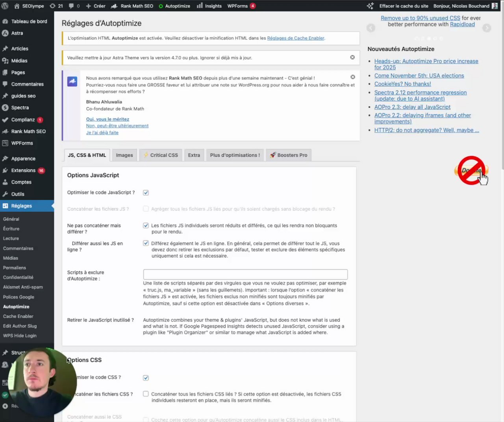Viewport: 504px width, 422px height.
Task: Open the Général settings submenu
Action: point(11,219)
